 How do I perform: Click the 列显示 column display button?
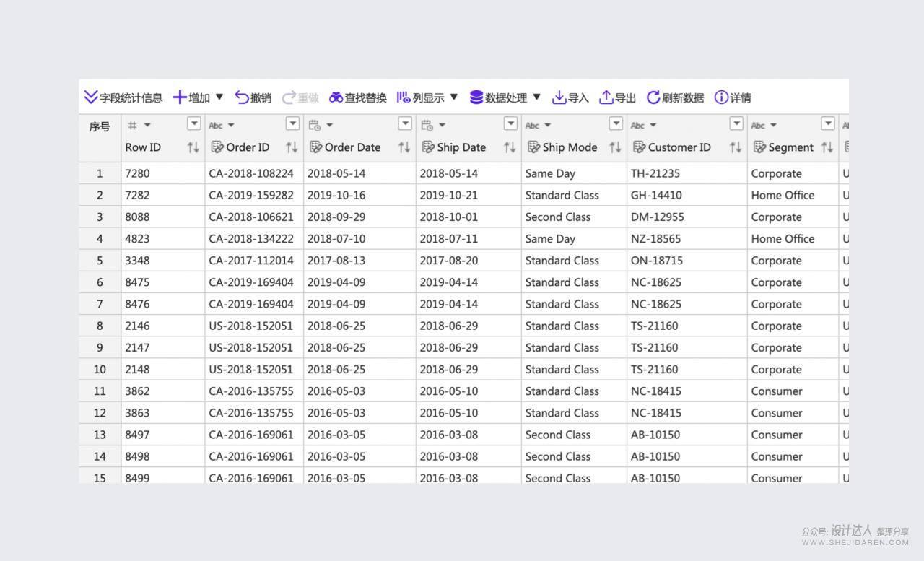tap(421, 97)
